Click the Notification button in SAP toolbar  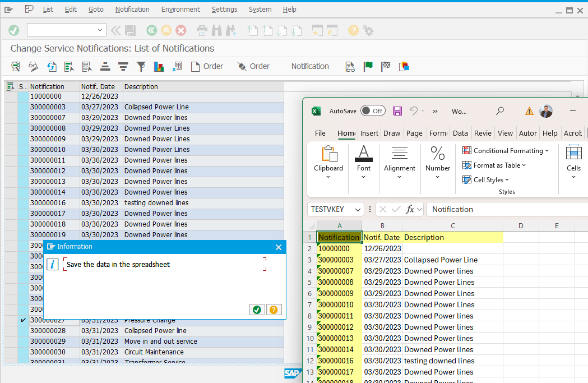coord(310,66)
